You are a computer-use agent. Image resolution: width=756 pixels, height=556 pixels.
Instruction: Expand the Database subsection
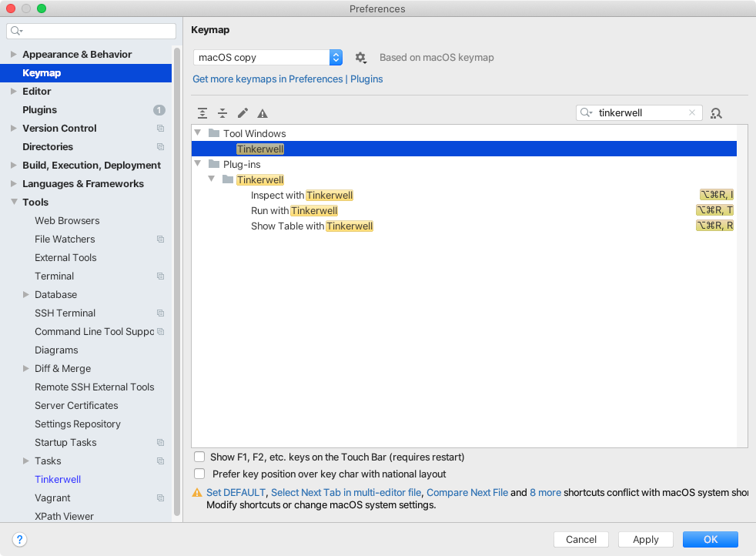point(26,294)
